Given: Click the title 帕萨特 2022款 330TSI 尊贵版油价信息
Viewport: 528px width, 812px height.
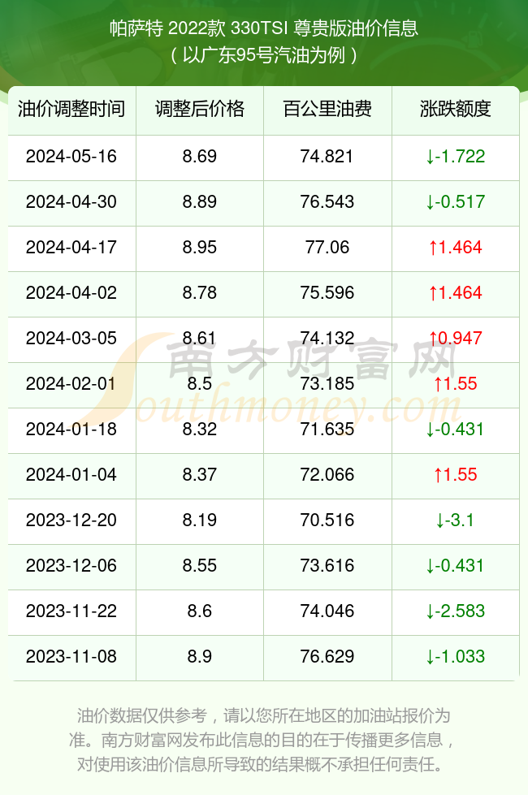Looking at the screenshot, I should (x=264, y=28).
